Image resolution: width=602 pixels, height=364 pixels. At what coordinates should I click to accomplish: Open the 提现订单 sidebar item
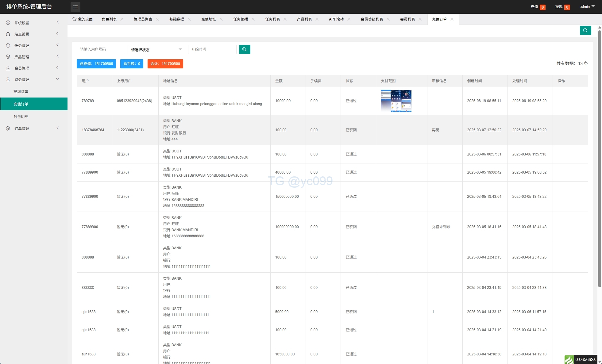click(21, 92)
